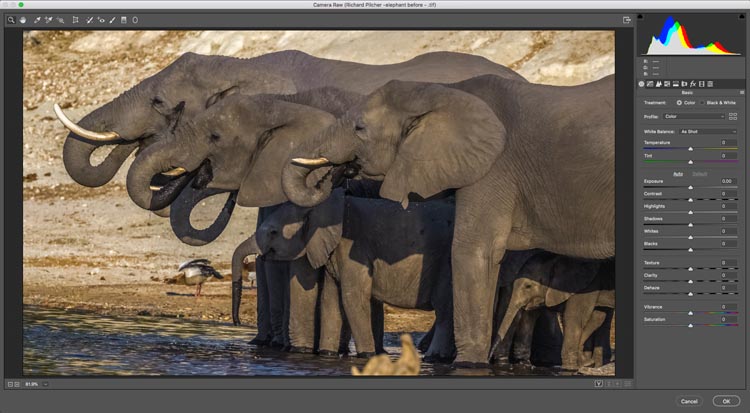The width and height of the screenshot is (750, 413).
Task: Click the Exposure slider handle
Action: point(690,187)
